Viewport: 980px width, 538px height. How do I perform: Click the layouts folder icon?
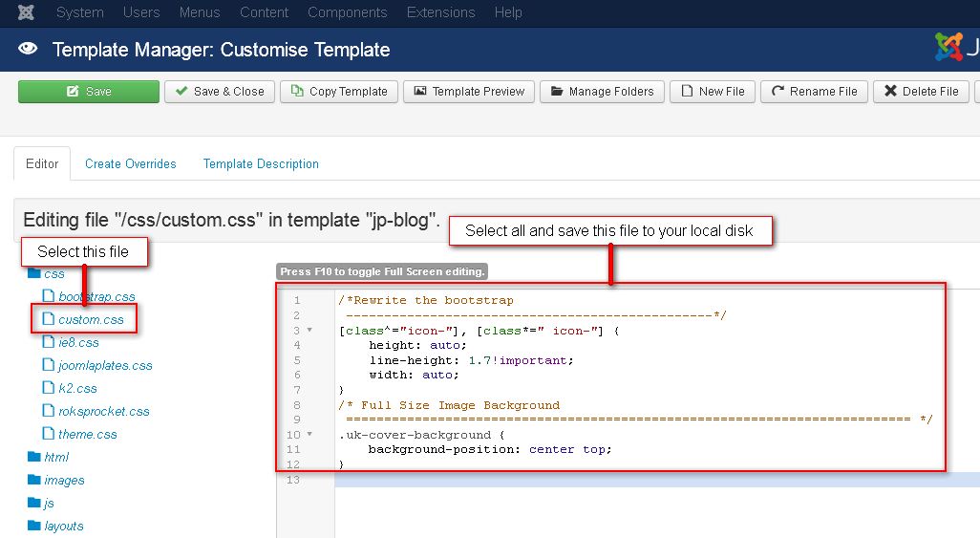[x=34, y=526]
